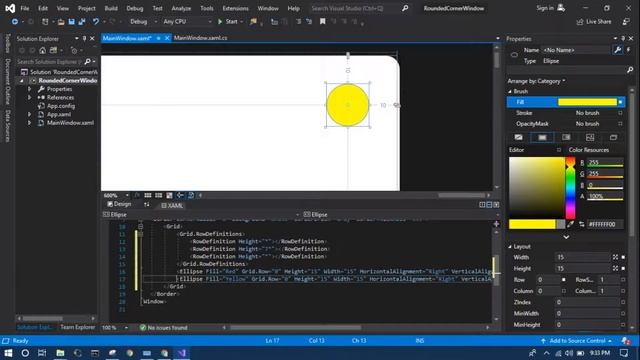Click the bookmark toolbar icon
The height and width of the screenshot is (360, 640).
[322, 22]
